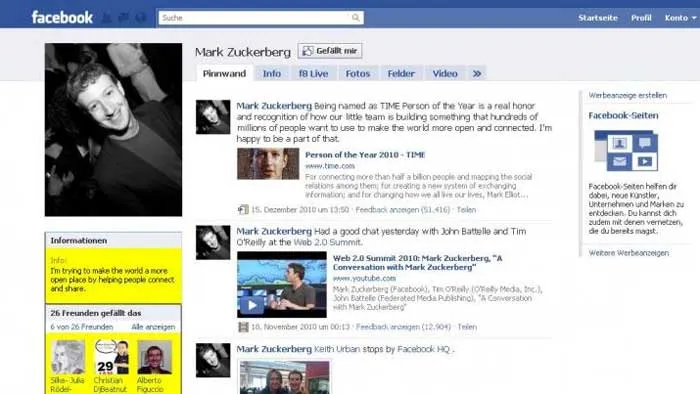Screen dimensions: 700x394
Task: Select the Video tab
Action: (445, 74)
